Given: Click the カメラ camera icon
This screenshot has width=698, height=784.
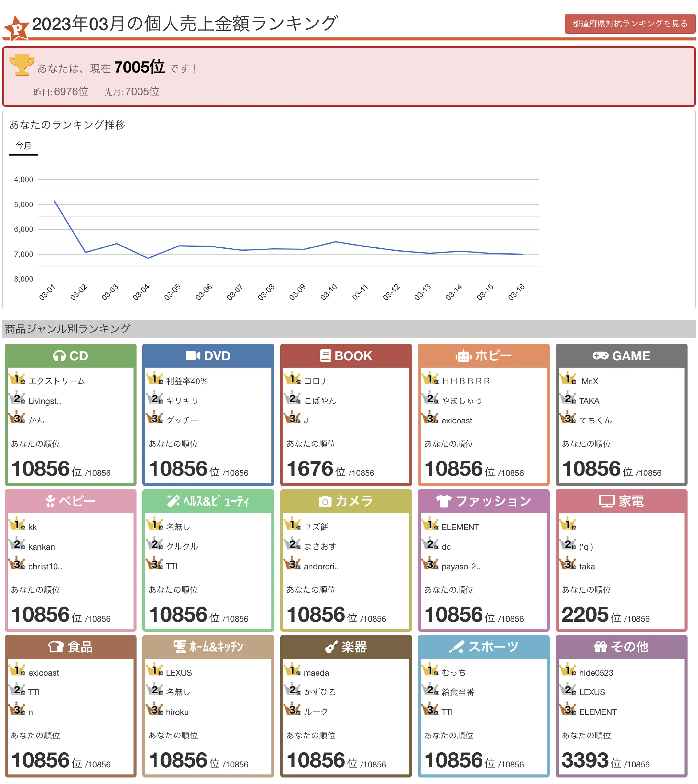Looking at the screenshot, I should point(325,501).
